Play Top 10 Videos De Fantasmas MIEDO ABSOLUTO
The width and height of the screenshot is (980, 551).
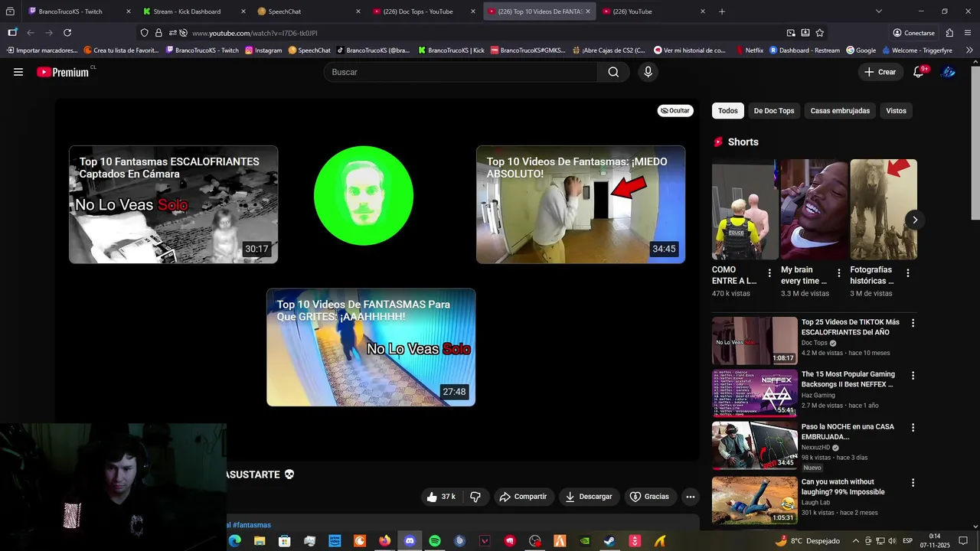(x=580, y=204)
